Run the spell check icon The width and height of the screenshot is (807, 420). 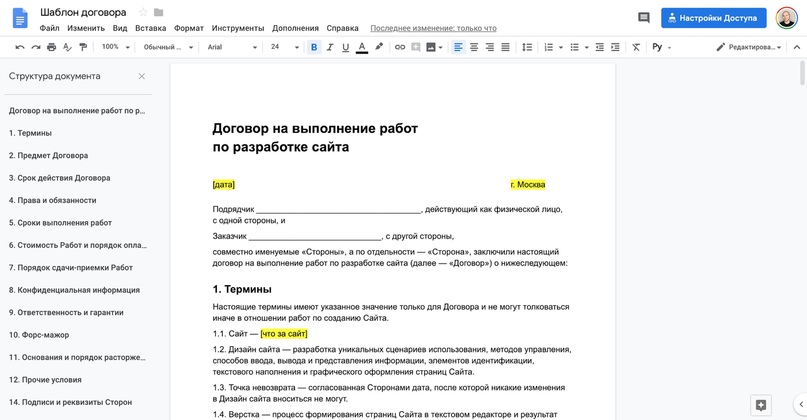67,47
